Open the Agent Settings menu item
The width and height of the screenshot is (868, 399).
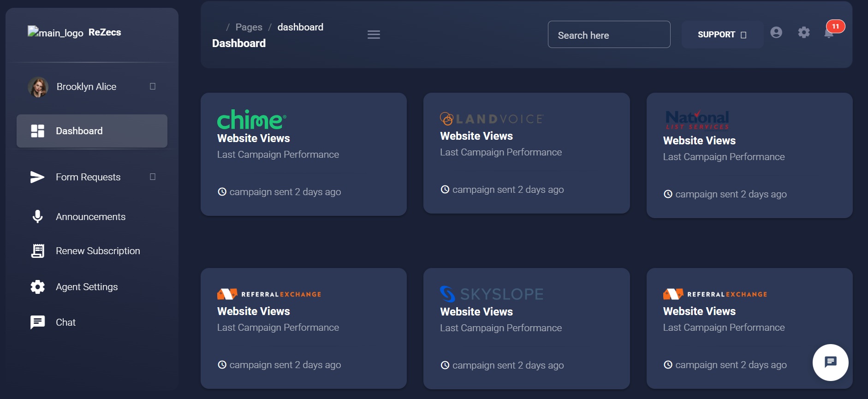pyautogui.click(x=87, y=287)
